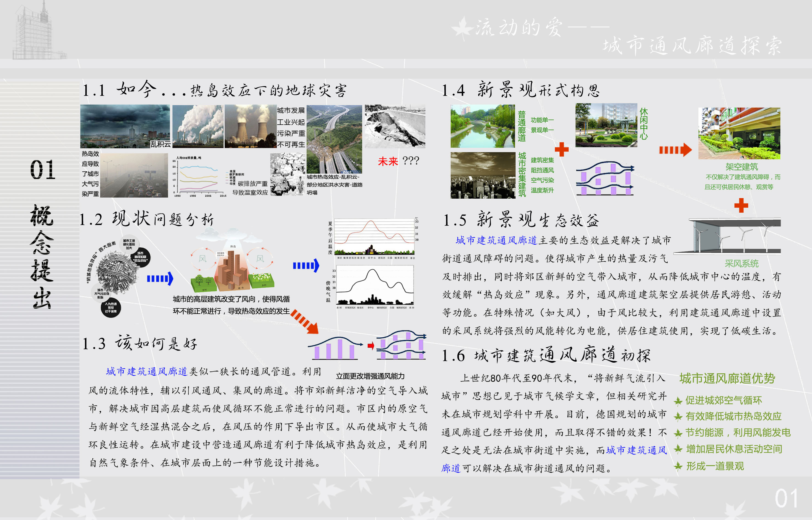Click the green star beside 促进城郊空气循环

(x=678, y=401)
